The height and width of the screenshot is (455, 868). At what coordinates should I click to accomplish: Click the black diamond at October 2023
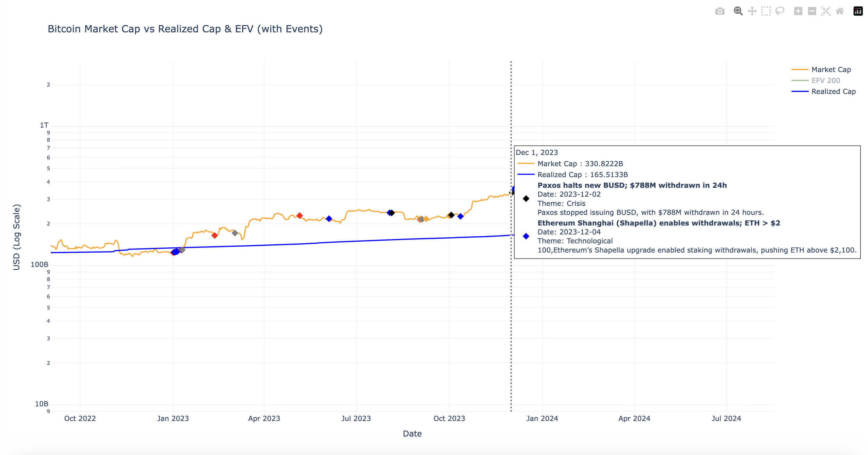(x=451, y=215)
